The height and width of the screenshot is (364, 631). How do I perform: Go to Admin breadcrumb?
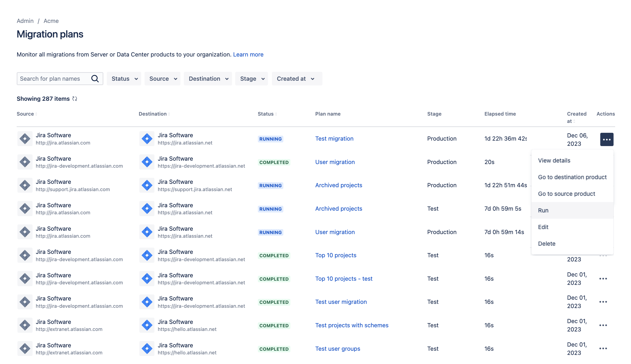coord(25,21)
